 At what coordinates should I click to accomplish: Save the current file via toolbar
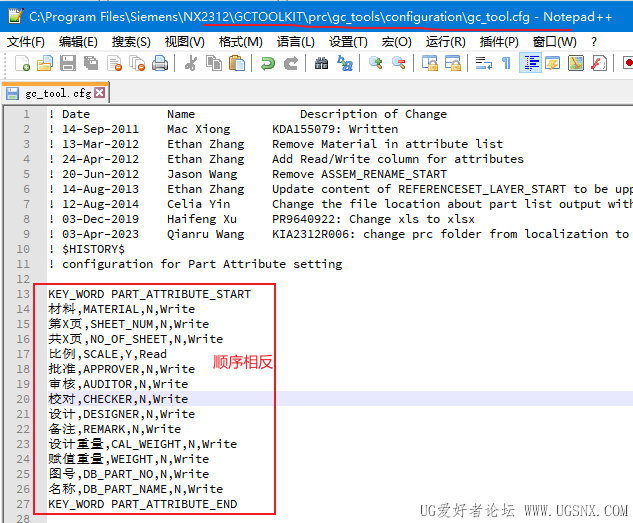pyautogui.click(x=68, y=63)
